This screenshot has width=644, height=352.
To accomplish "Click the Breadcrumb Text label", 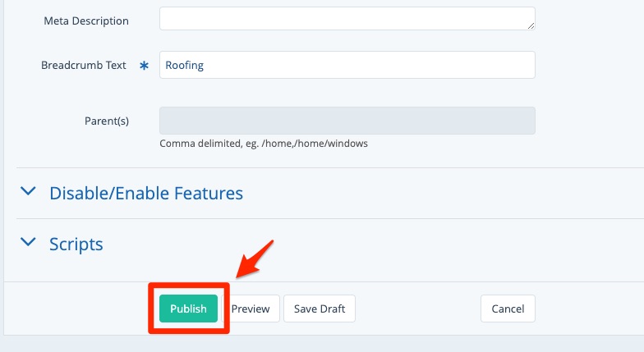I will 84,65.
